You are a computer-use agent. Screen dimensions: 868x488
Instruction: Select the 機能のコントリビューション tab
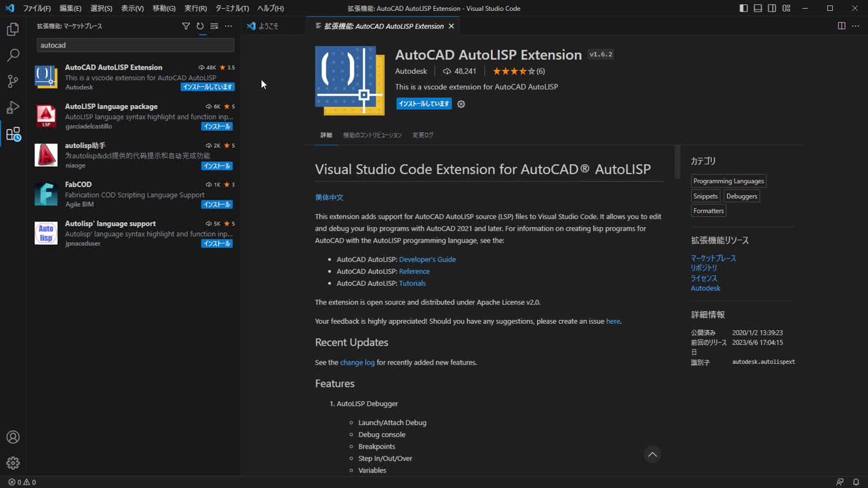[x=372, y=135]
